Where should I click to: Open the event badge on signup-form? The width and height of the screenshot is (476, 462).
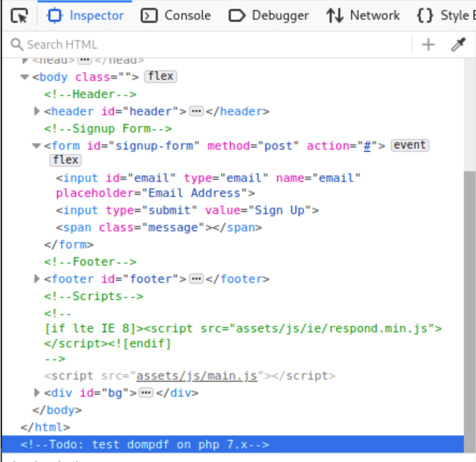point(409,145)
